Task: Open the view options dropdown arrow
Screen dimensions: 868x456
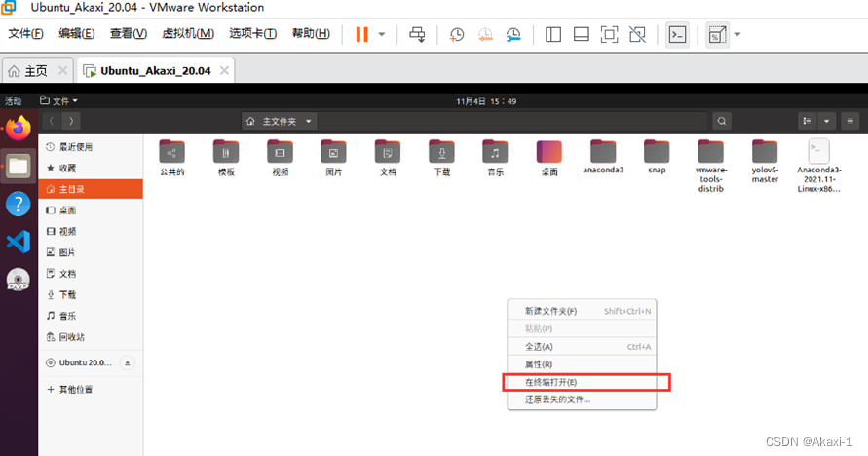Action: (x=826, y=121)
